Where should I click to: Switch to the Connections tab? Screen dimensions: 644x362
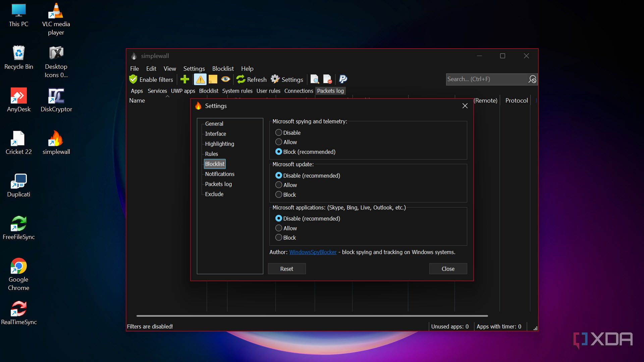(x=298, y=91)
